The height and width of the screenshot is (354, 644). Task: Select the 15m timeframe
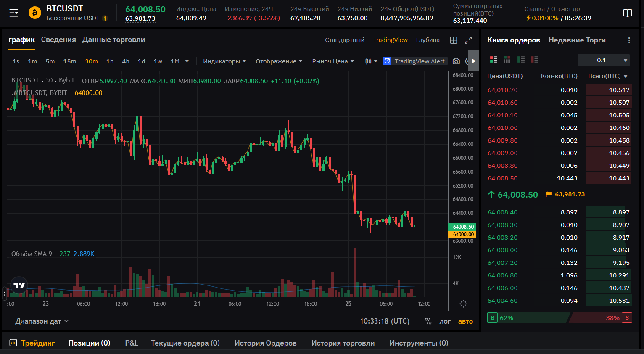click(x=70, y=61)
